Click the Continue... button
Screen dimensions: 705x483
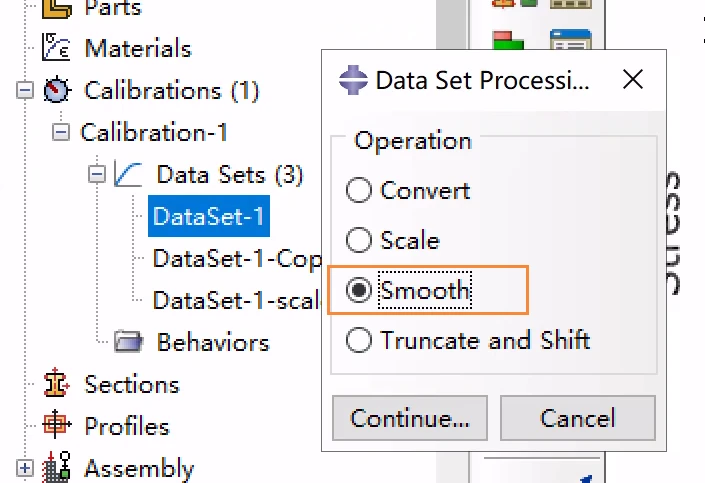point(410,418)
